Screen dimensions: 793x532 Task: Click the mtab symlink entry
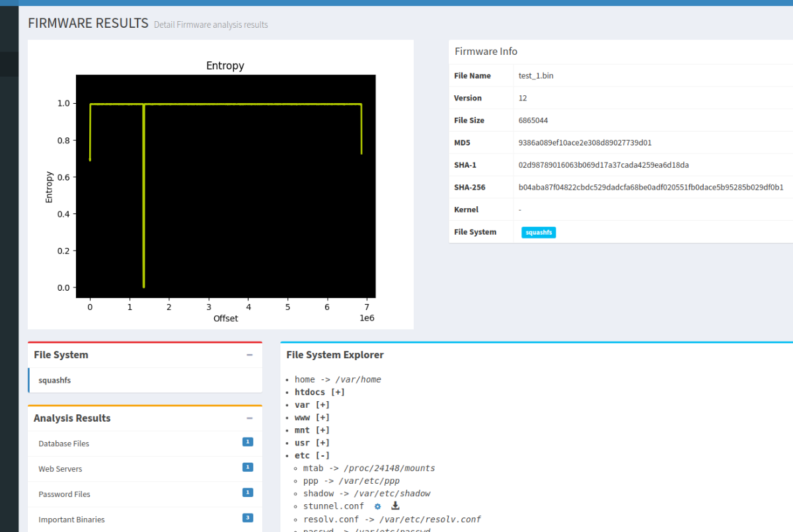tap(369, 468)
